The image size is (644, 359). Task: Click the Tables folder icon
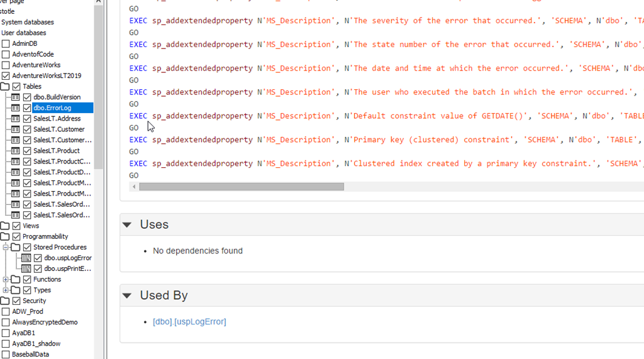click(x=5, y=87)
